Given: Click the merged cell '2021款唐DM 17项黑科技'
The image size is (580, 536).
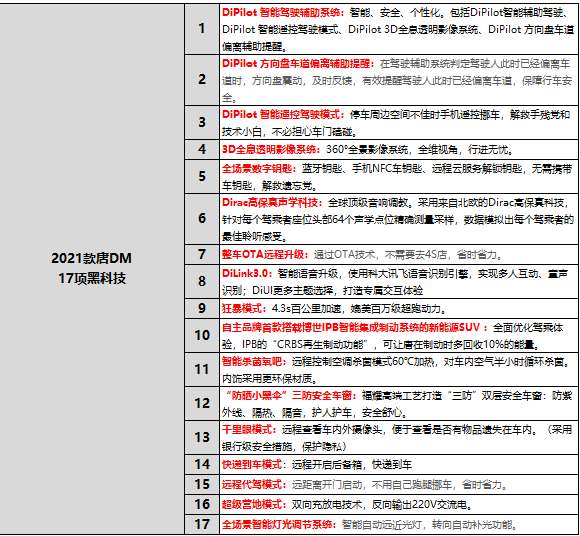Looking at the screenshot, I should [92, 269].
